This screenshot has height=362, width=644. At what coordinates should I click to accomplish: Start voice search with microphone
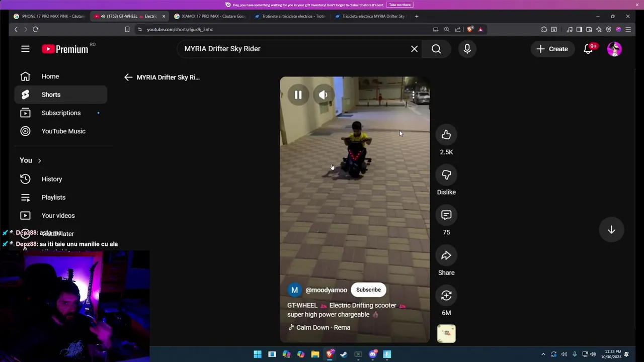pos(467,49)
